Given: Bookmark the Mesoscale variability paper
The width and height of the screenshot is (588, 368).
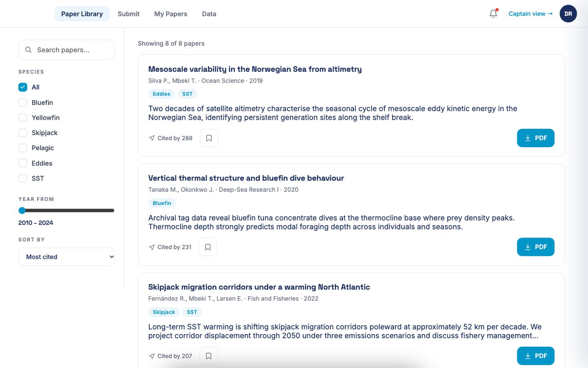Looking at the screenshot, I should click(x=209, y=138).
